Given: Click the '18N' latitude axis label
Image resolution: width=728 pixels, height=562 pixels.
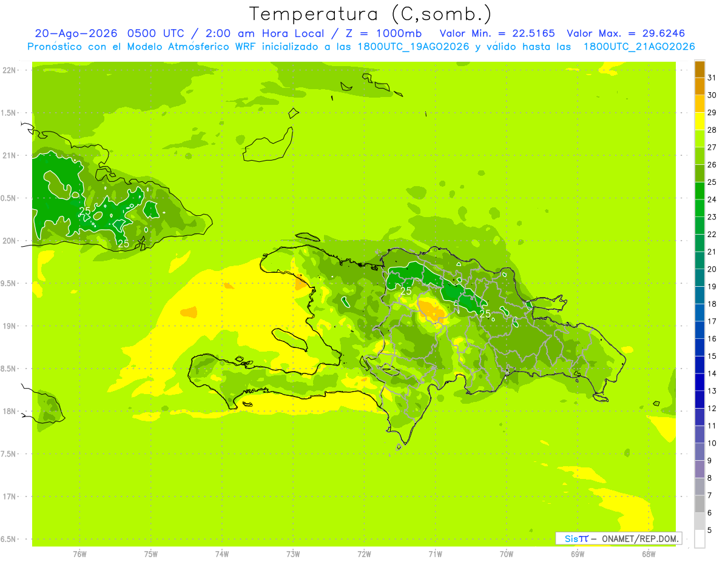Looking at the screenshot, I should (x=9, y=411).
